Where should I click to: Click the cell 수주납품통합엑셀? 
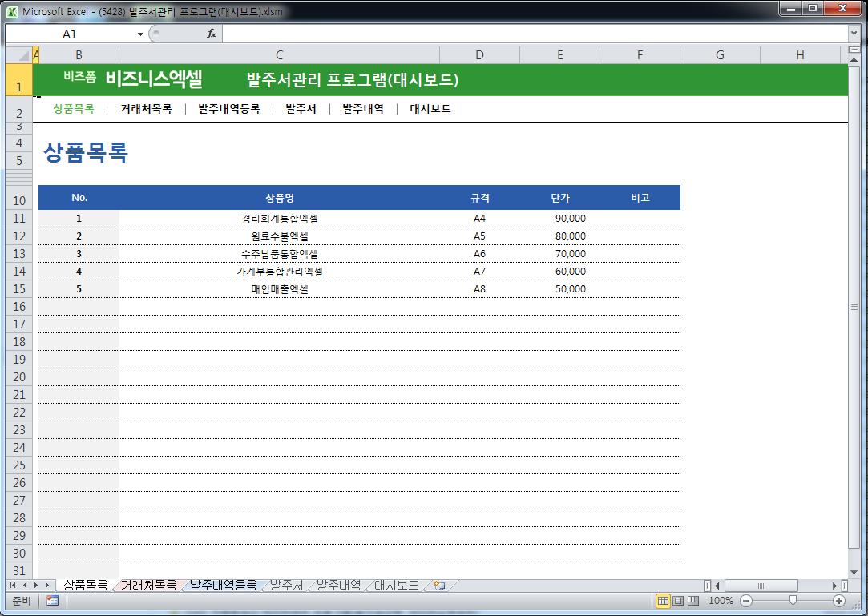click(x=280, y=254)
